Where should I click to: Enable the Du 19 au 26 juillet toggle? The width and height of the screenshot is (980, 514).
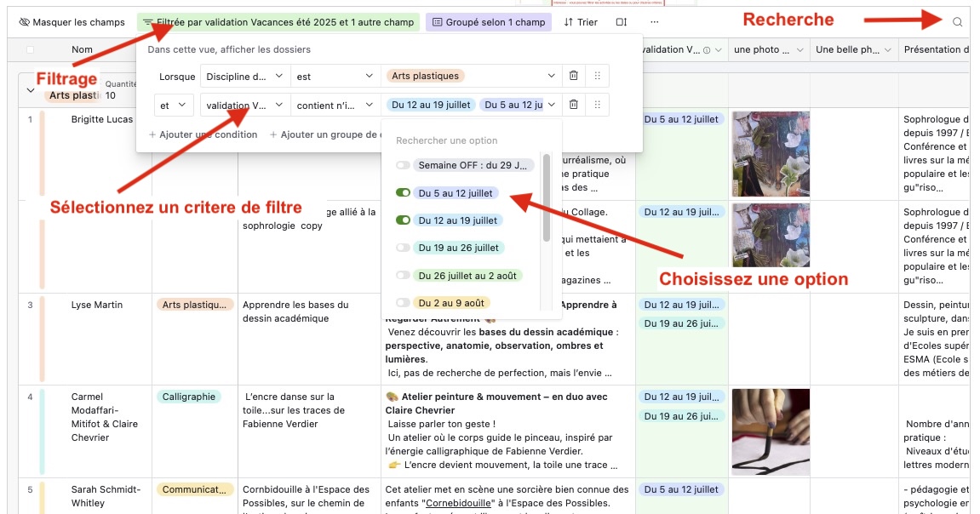coord(403,248)
